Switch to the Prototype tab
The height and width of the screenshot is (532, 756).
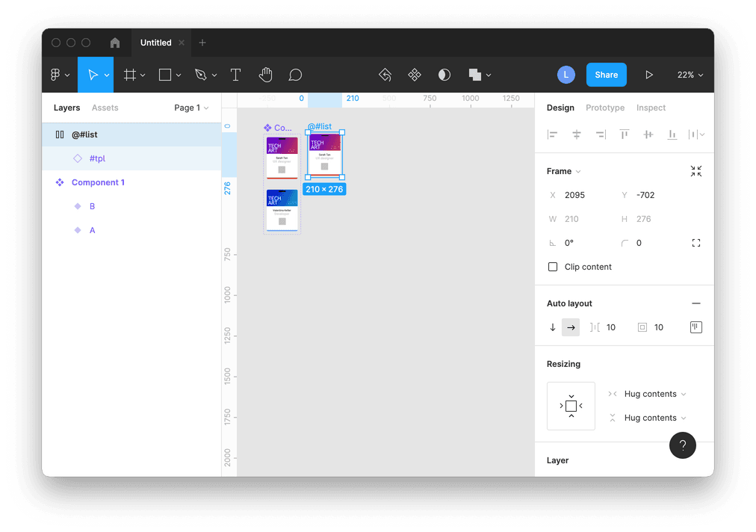point(605,108)
